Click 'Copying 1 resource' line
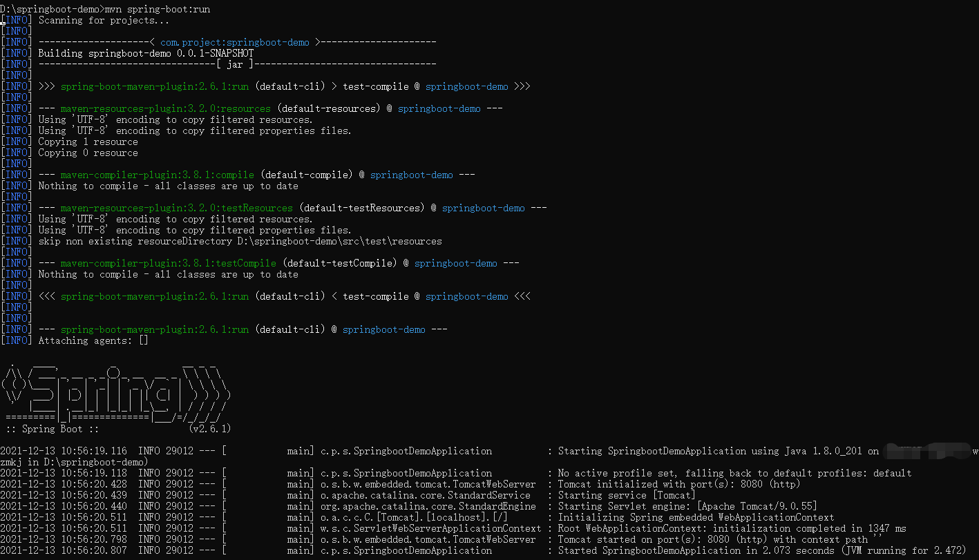Screen dimensions: 979x560 coord(88,142)
